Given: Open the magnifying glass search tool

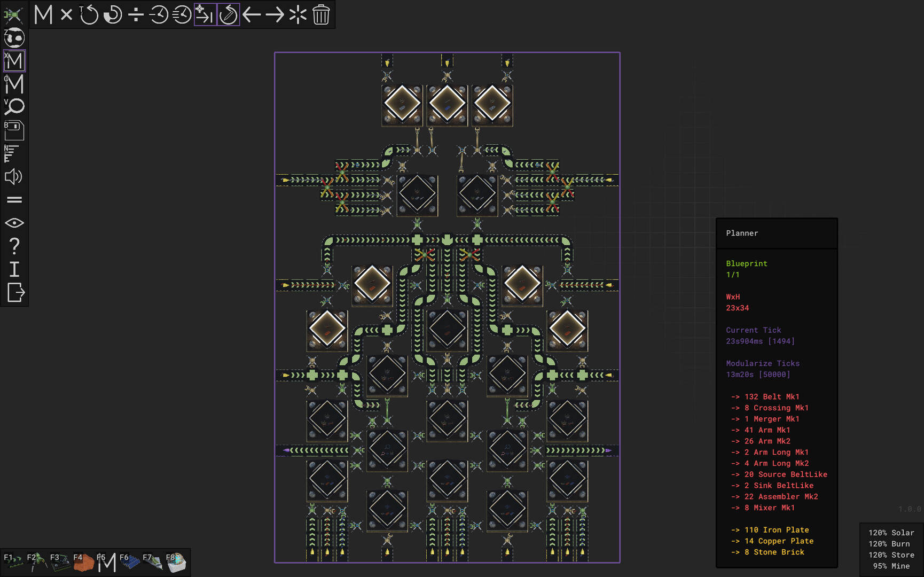Looking at the screenshot, I should [x=14, y=107].
